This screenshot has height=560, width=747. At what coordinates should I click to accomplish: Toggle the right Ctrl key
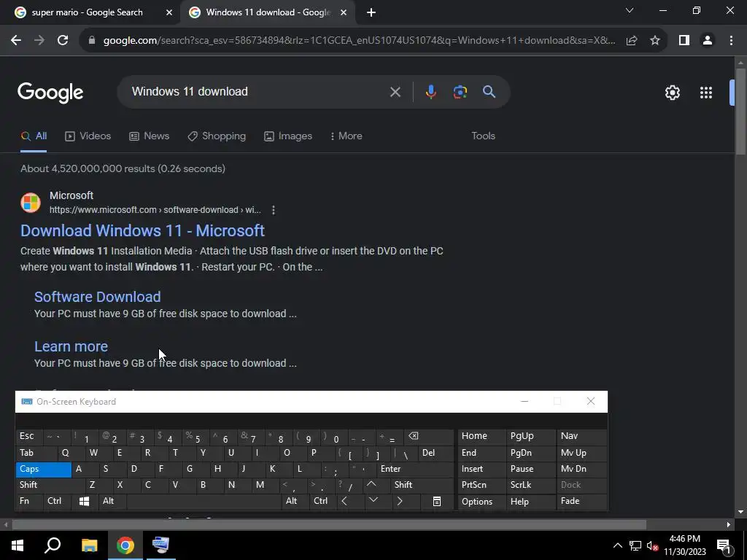323,502
